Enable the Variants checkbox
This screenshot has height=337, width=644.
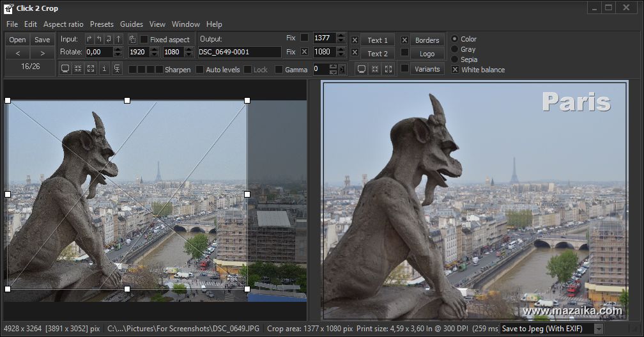(404, 68)
